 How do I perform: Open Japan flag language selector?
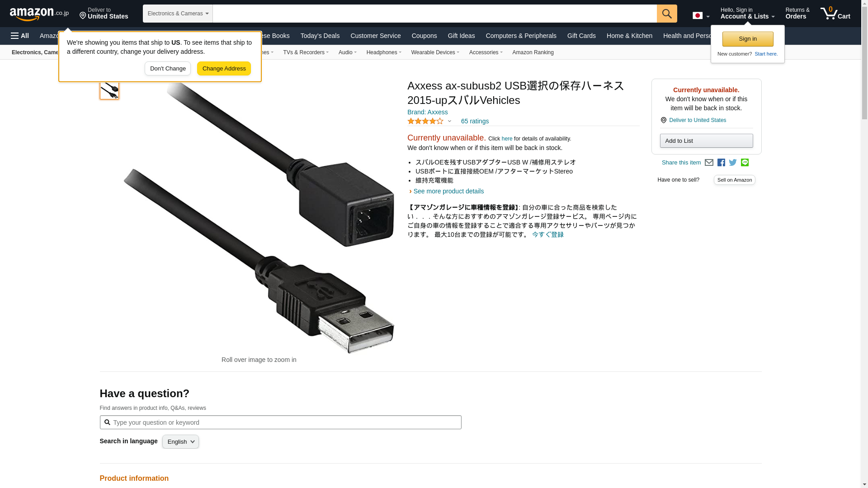(701, 16)
